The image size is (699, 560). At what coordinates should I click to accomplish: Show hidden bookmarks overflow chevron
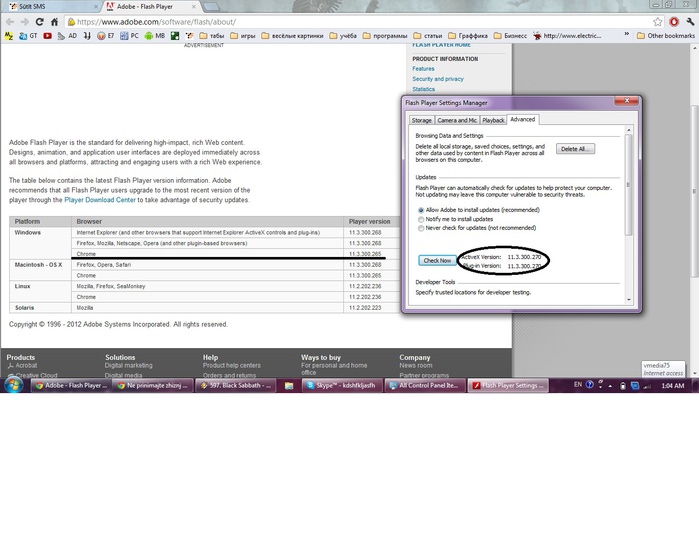[626, 35]
